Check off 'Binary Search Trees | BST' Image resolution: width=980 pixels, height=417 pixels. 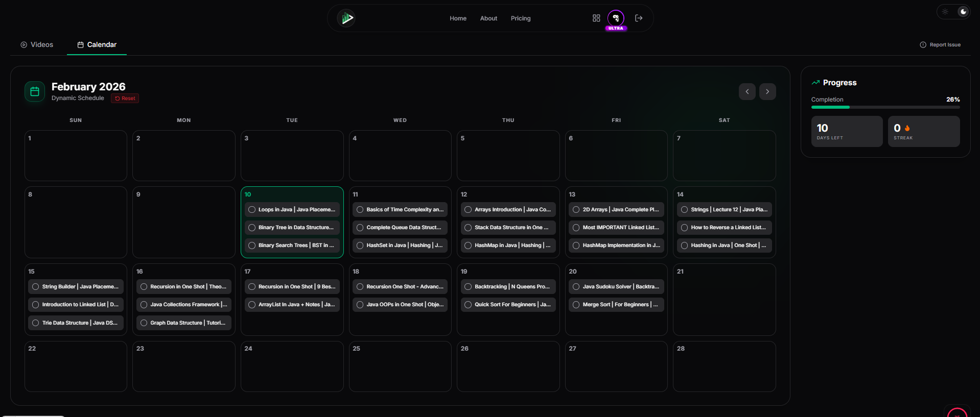[x=252, y=246]
